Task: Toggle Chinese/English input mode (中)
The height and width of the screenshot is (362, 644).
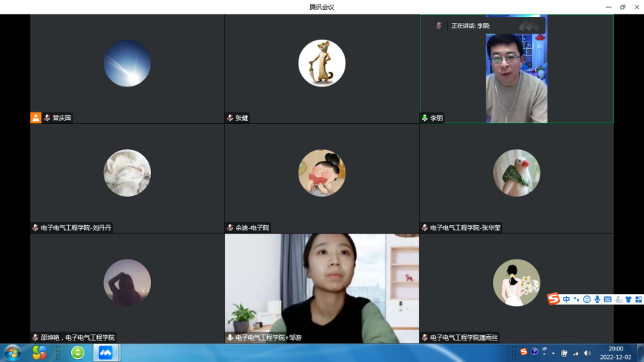Action: tap(566, 299)
